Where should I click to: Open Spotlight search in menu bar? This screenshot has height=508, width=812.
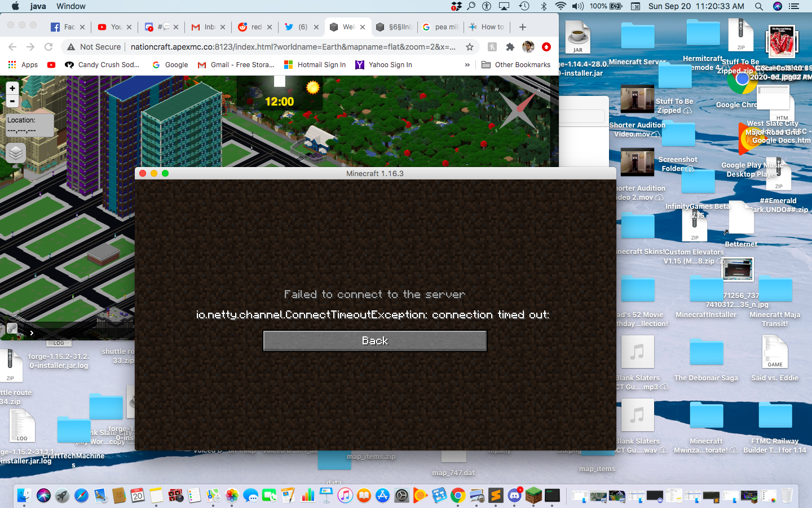pyautogui.click(x=759, y=6)
